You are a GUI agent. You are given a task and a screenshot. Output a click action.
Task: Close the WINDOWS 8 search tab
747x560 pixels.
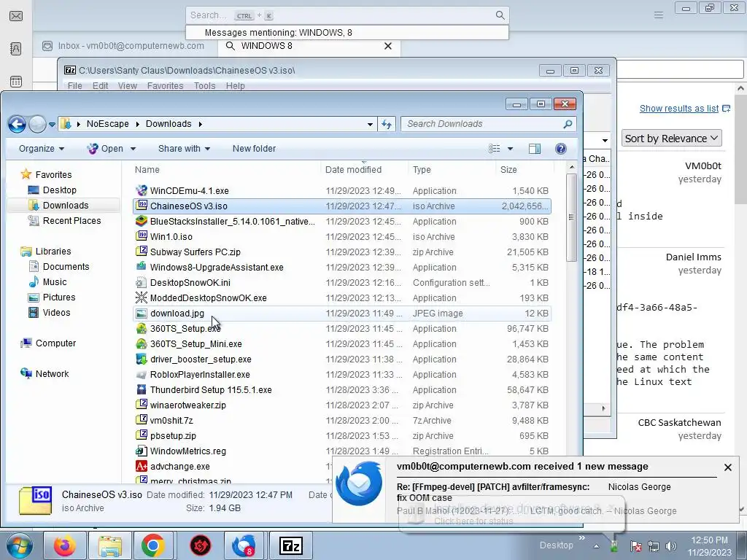coord(388,46)
